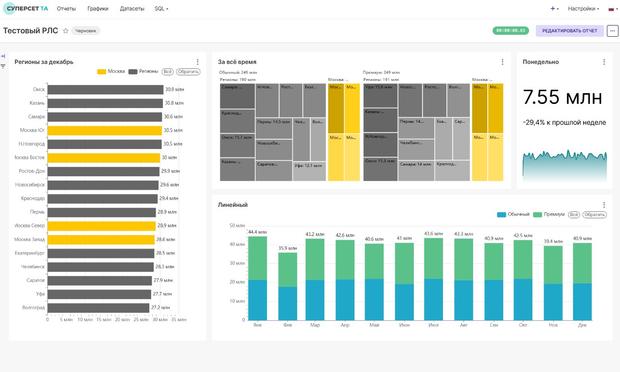Click Обратить in the regions chart legend
Image resolution: width=620 pixels, height=372 pixels.
coord(188,72)
